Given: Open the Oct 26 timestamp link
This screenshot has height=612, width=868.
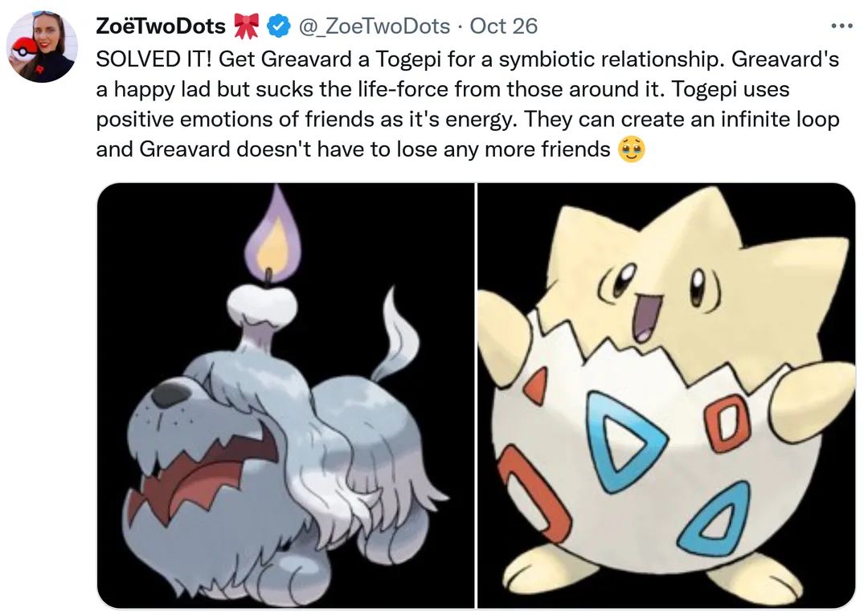Looking at the screenshot, I should pos(504,26).
